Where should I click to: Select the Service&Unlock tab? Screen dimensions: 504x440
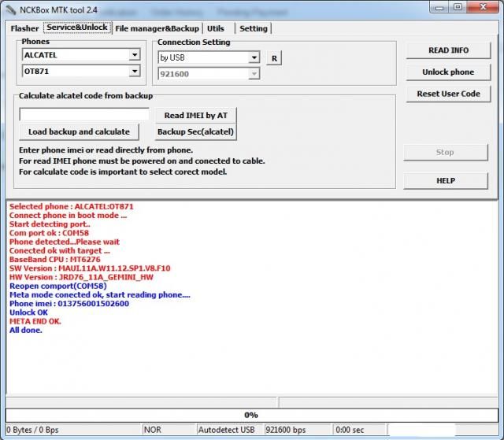(x=76, y=28)
